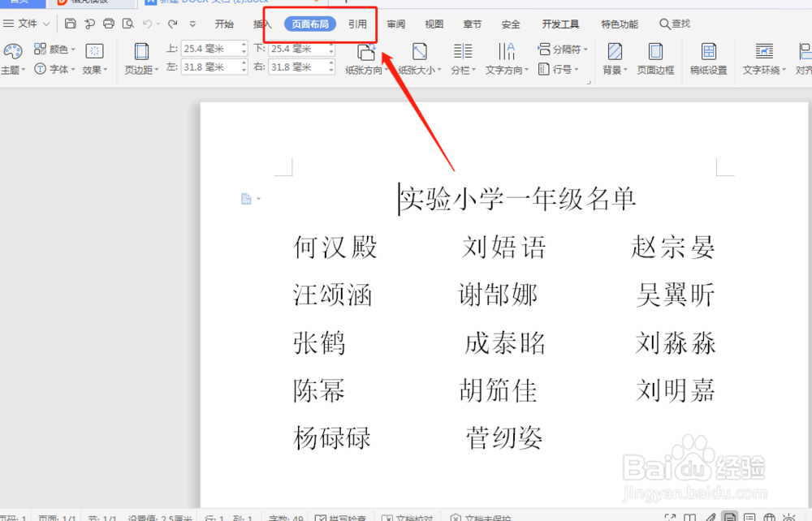Open the 分隔符 breaks dropdown
The height and width of the screenshot is (521, 812).
coord(563,50)
